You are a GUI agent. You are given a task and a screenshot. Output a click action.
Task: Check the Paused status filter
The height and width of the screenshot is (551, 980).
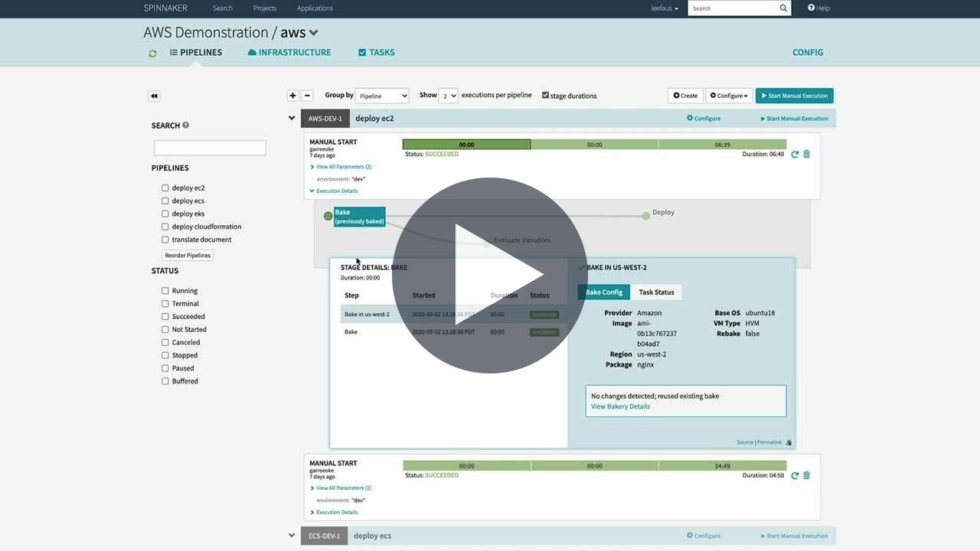[165, 369]
